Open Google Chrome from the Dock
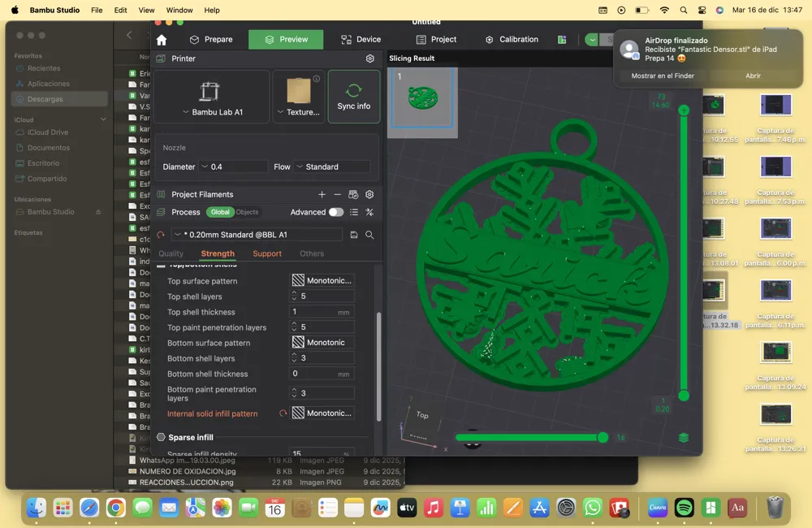The height and width of the screenshot is (528, 812). 115,508
